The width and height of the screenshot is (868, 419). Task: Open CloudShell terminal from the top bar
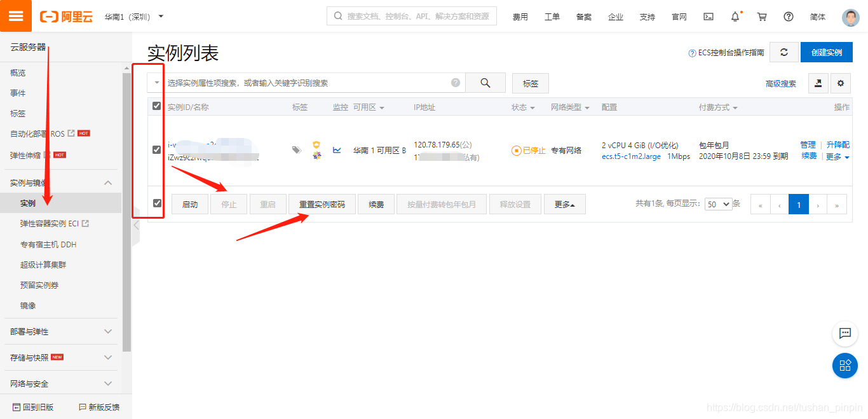[x=709, y=17]
